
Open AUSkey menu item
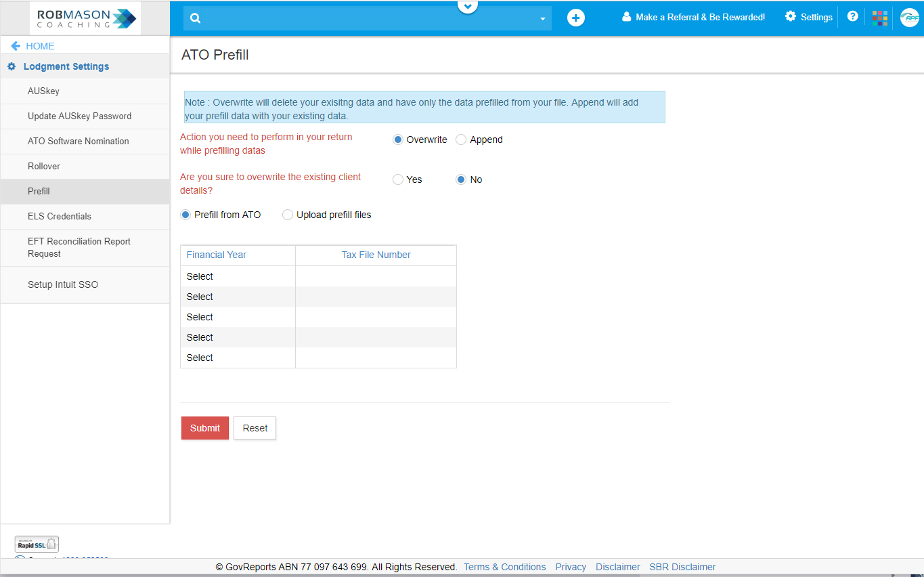point(85,91)
